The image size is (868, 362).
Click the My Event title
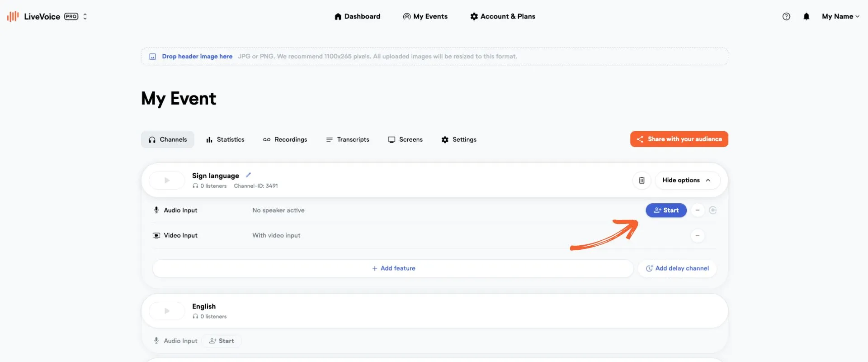(179, 99)
